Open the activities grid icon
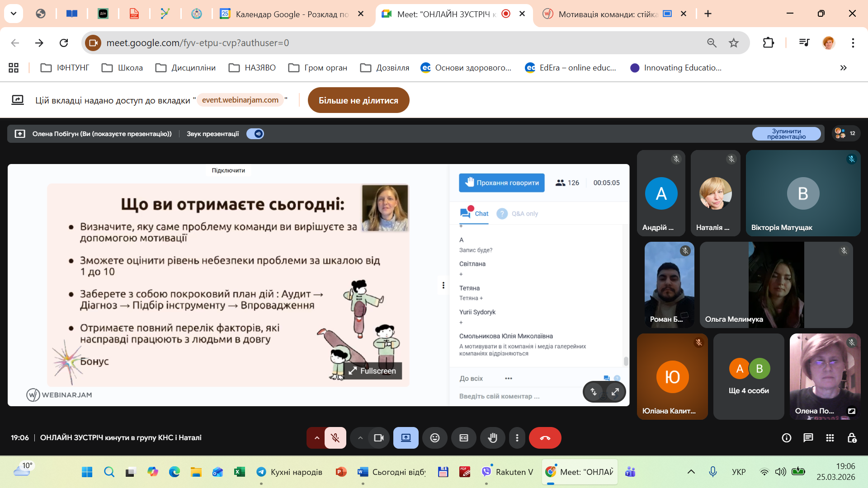 click(x=830, y=437)
